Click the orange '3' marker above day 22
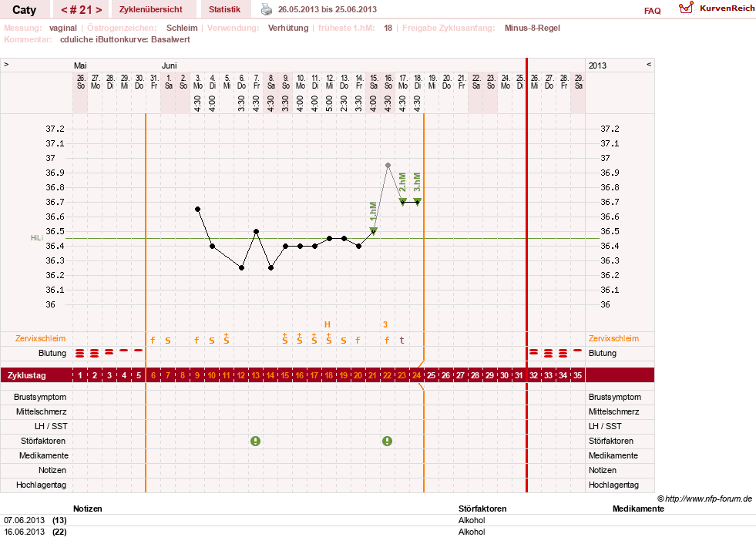Viewport: 756px width, 554px height. coord(385,324)
